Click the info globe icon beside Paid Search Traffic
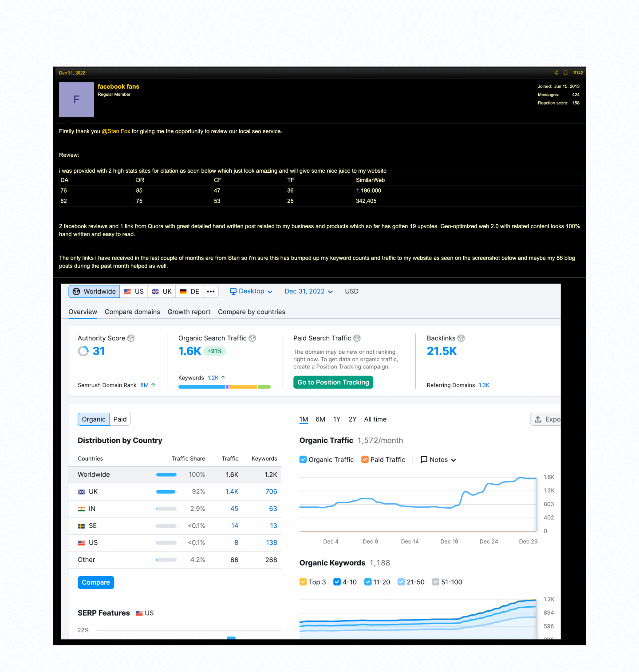 [357, 338]
